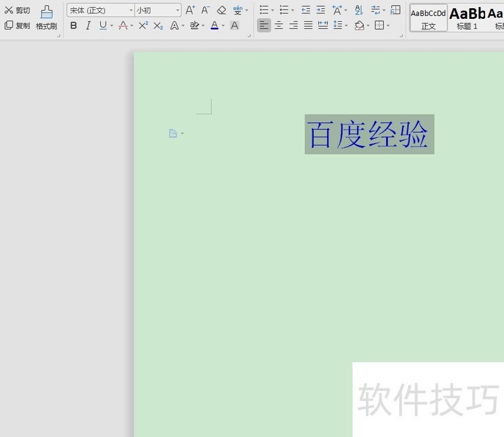Screen dimensions: 504x437
Task: Open the paragraph layout dropdown arrow in document
Action: click(x=182, y=133)
